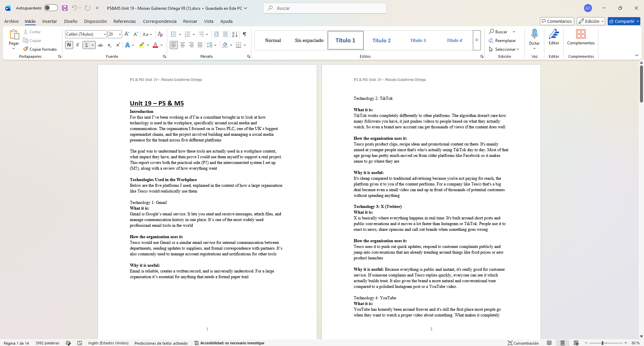Screen dimensions: 644x346
Task: Select the Copiar formato paintbrush icon
Action: click(x=26, y=49)
